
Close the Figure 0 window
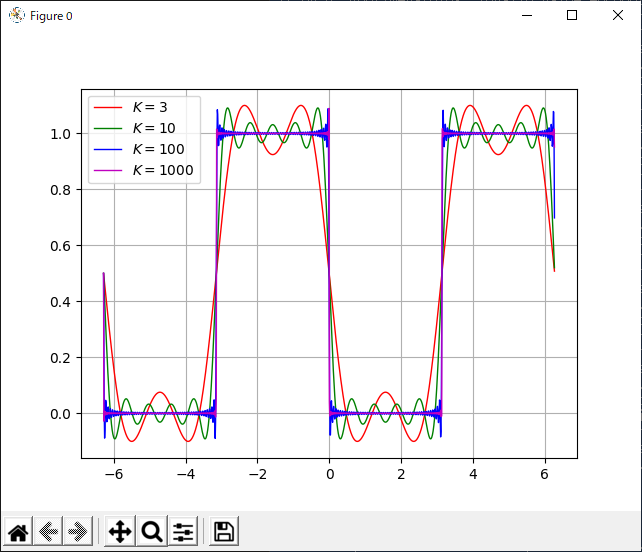[x=618, y=15]
